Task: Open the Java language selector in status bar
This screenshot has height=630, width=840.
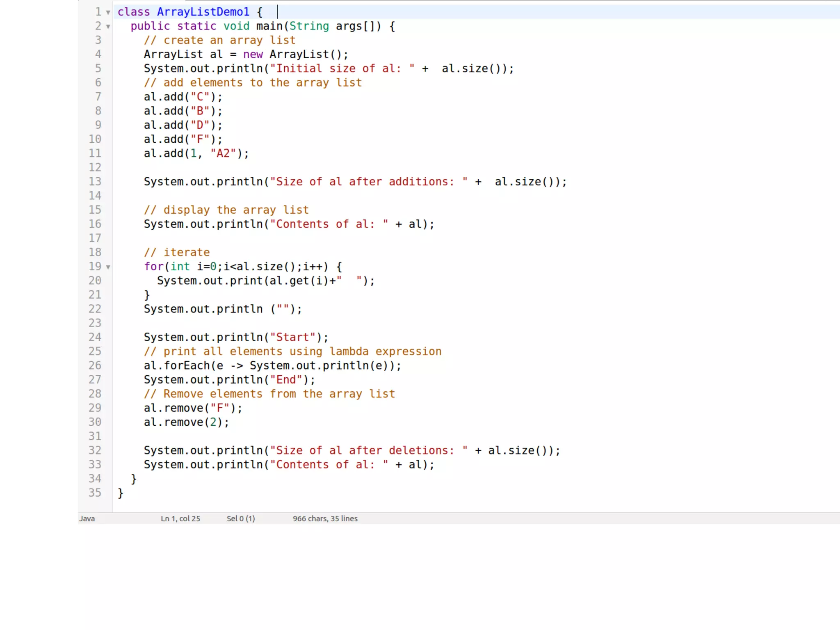Action: (87, 518)
